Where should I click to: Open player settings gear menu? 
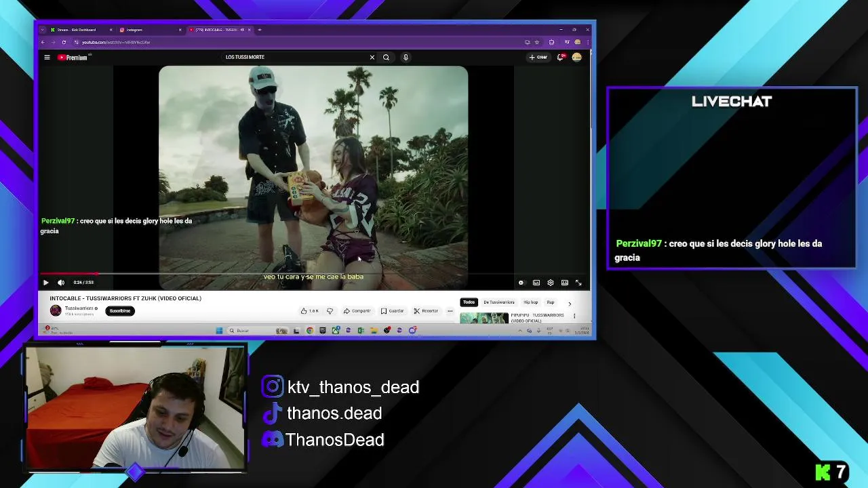point(550,283)
